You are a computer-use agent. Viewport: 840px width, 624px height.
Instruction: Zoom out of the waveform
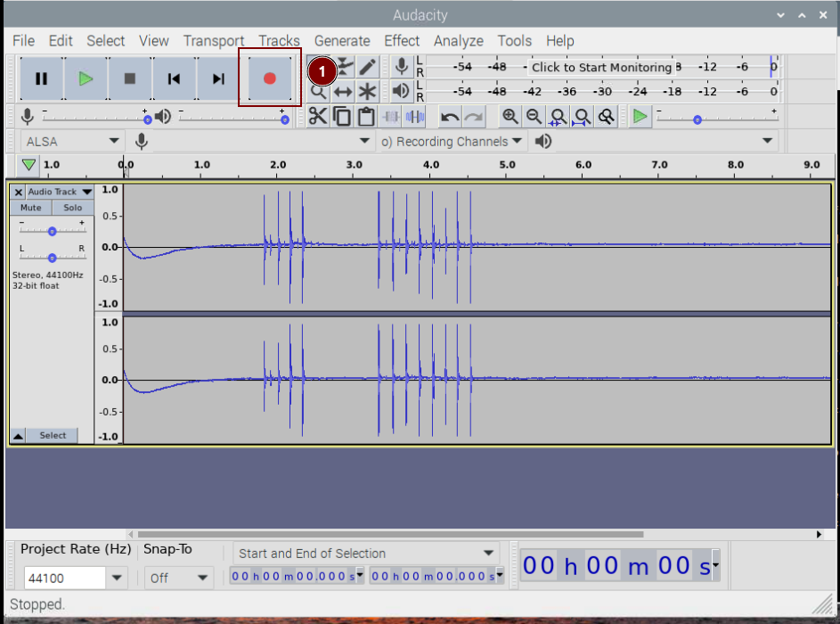coord(534,116)
